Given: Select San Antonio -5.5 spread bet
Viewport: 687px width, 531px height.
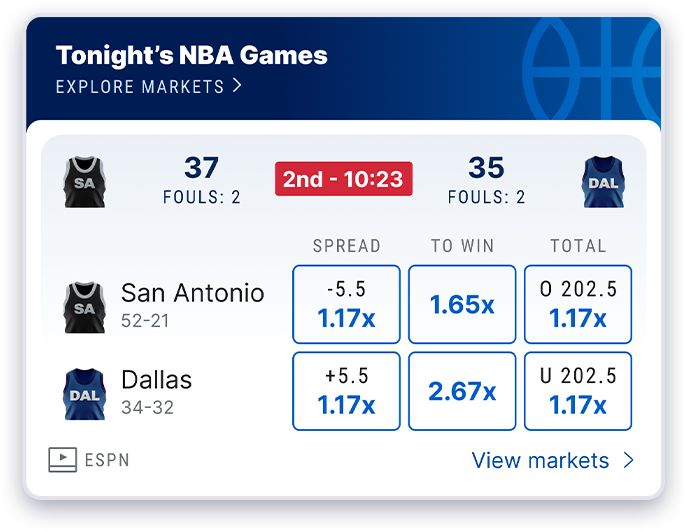Looking at the screenshot, I should [346, 304].
